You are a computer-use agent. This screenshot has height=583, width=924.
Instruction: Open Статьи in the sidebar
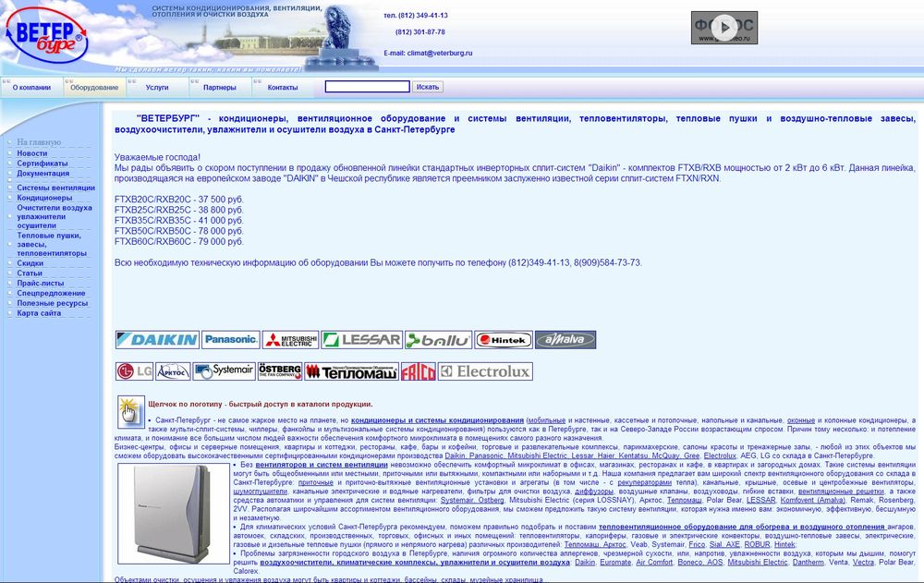click(x=30, y=273)
